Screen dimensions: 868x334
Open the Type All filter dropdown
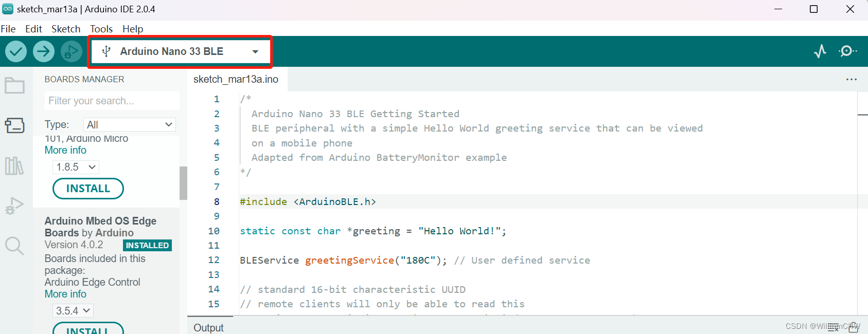(x=130, y=124)
